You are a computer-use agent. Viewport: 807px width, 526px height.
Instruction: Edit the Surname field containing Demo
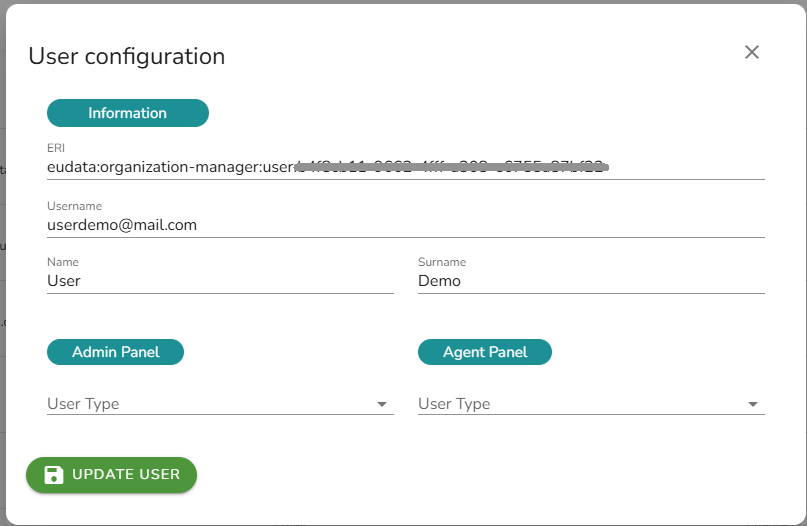coord(591,281)
